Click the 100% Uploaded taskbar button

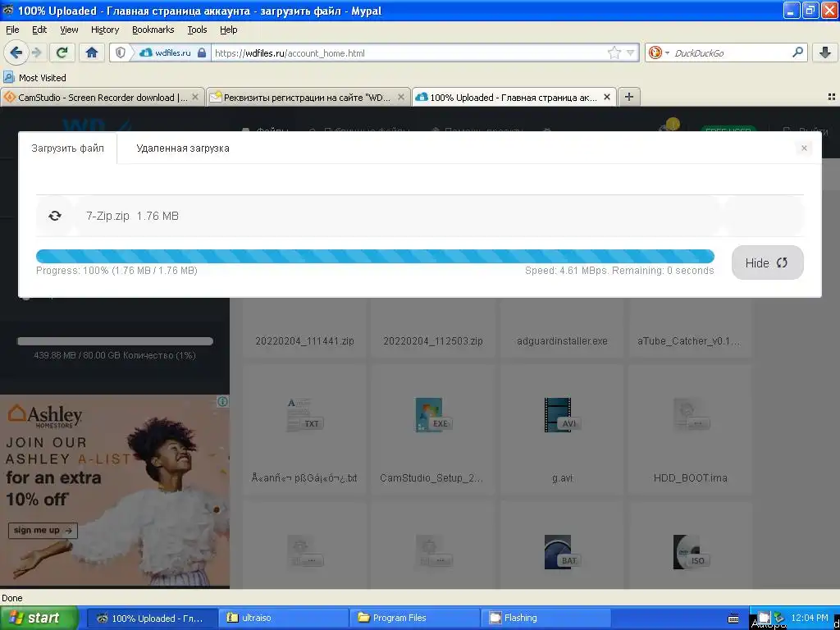pyautogui.click(x=153, y=618)
